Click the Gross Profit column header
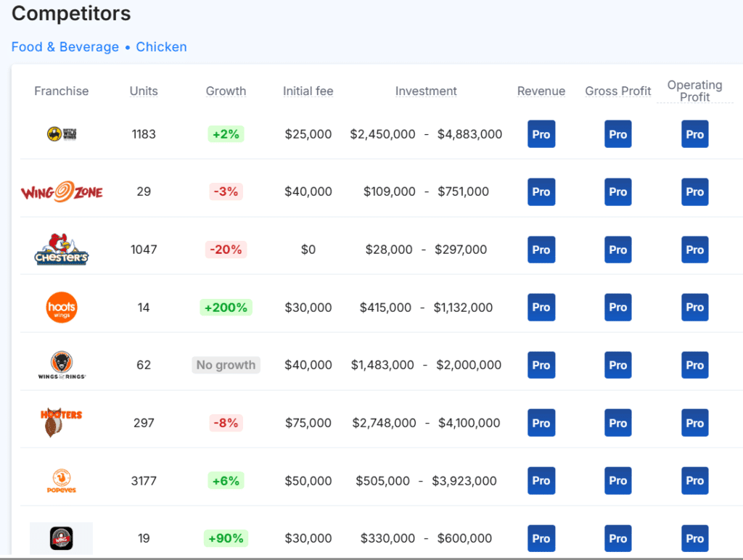743x560 pixels. [x=618, y=91]
